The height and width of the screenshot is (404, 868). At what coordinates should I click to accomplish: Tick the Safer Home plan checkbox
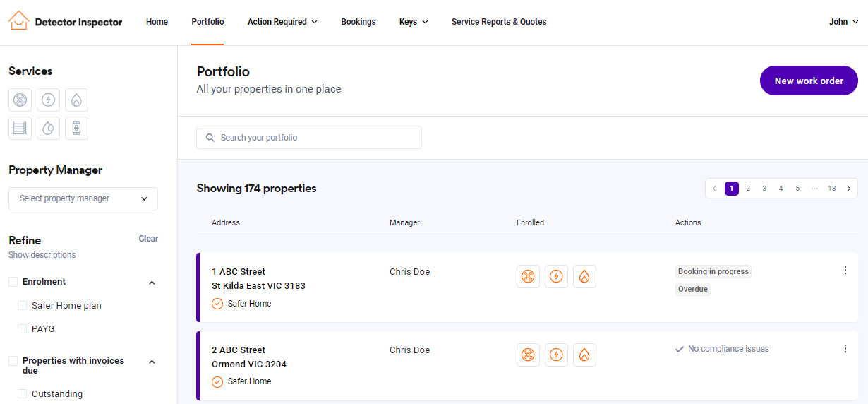(23, 306)
